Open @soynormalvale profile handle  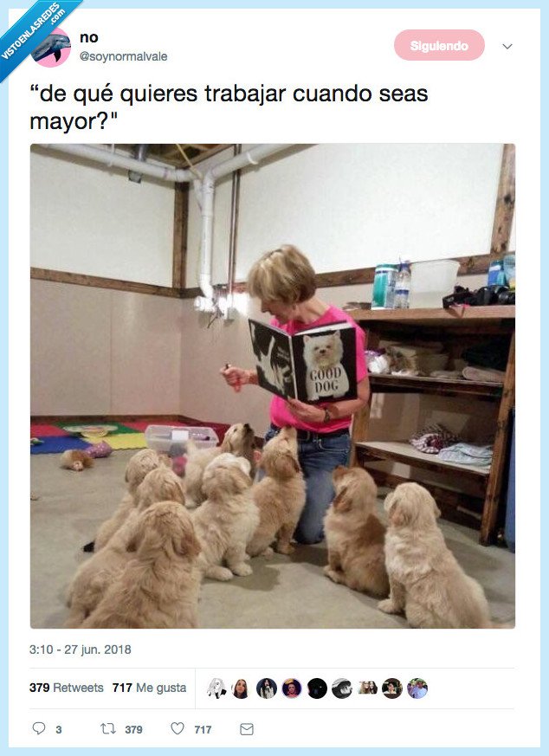123,56
